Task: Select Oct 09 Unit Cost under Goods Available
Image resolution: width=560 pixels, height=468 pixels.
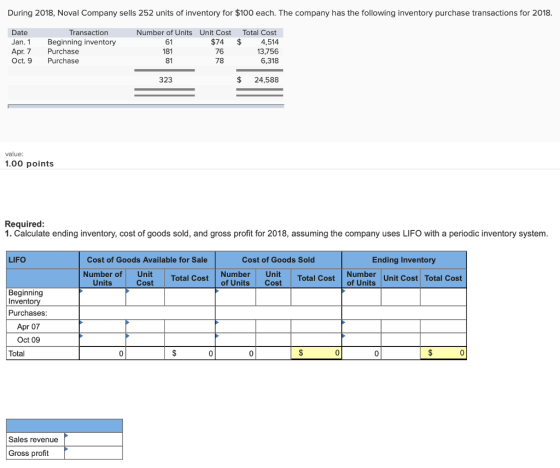Action: [x=145, y=340]
